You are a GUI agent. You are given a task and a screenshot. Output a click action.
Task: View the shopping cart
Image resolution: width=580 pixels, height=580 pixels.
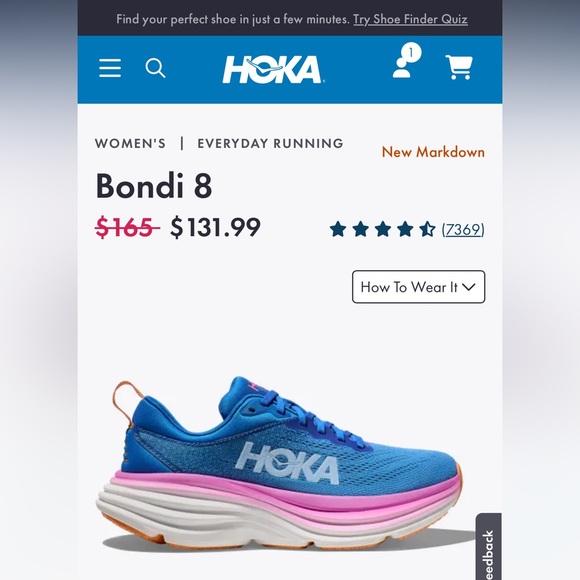coord(459,67)
